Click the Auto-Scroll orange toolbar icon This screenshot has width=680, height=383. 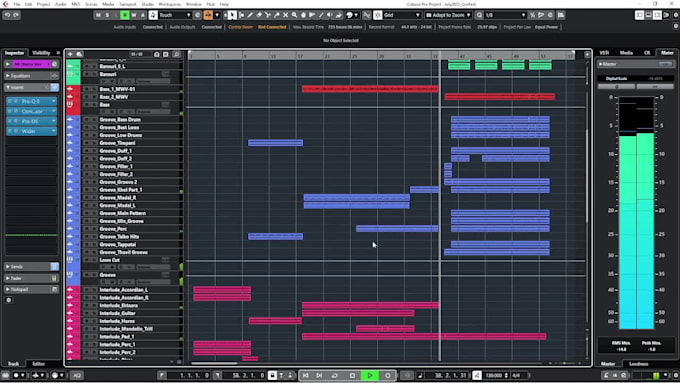[x=208, y=15]
